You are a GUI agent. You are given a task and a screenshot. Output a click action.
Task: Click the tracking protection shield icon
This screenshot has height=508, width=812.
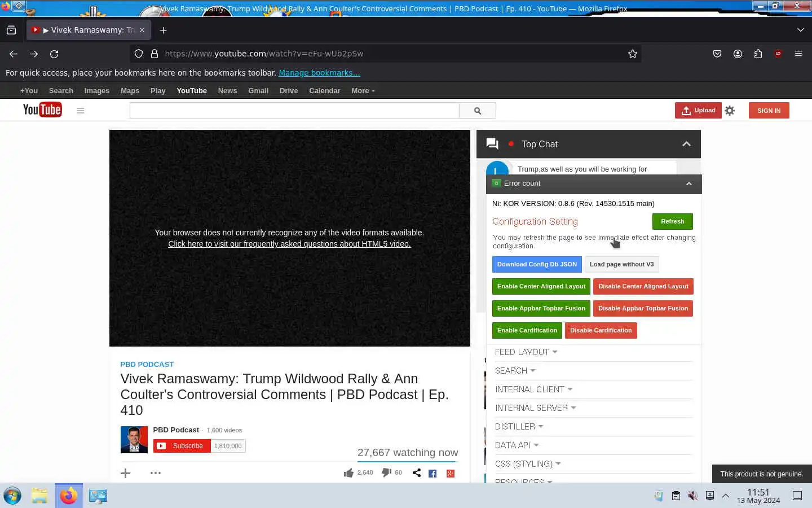(x=139, y=54)
